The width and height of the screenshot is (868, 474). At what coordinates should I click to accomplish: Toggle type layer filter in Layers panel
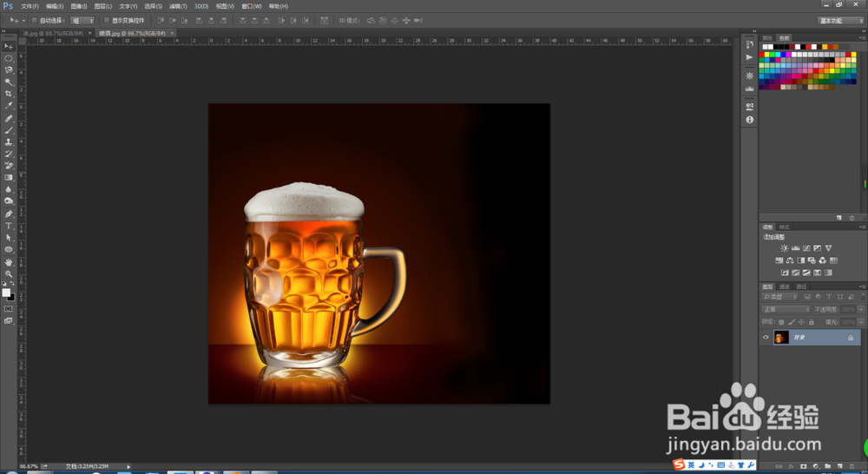click(x=829, y=297)
